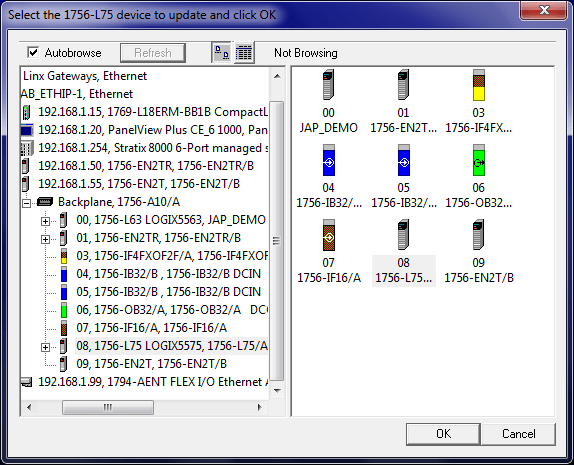Click the green output module icon at tree slot 06
This screenshot has width=574, height=465.
(64, 310)
